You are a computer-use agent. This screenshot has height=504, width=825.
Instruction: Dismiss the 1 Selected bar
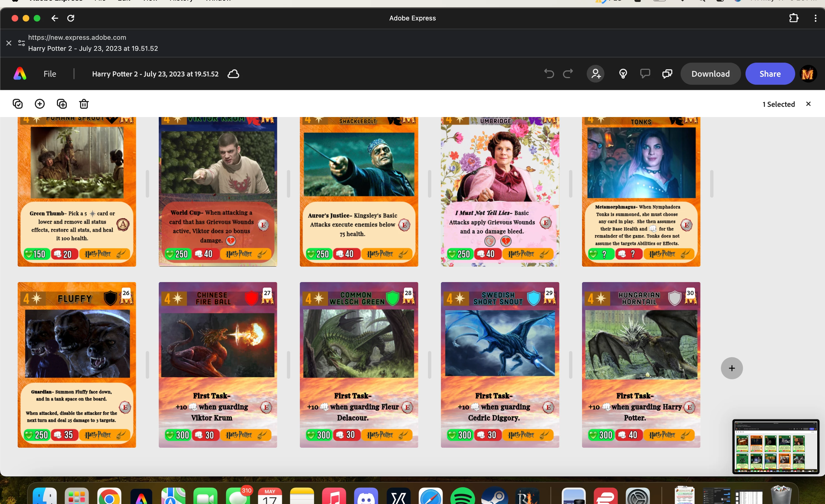[x=808, y=104]
